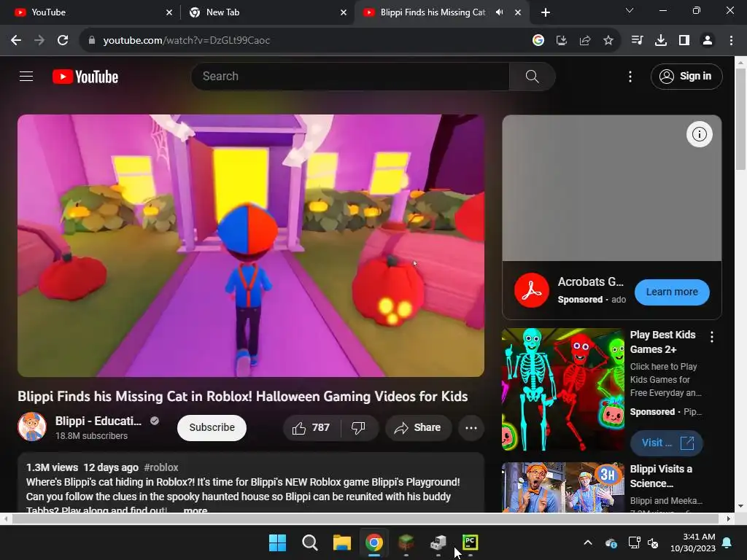
Task: Click the address bar URL
Action: (x=186, y=41)
